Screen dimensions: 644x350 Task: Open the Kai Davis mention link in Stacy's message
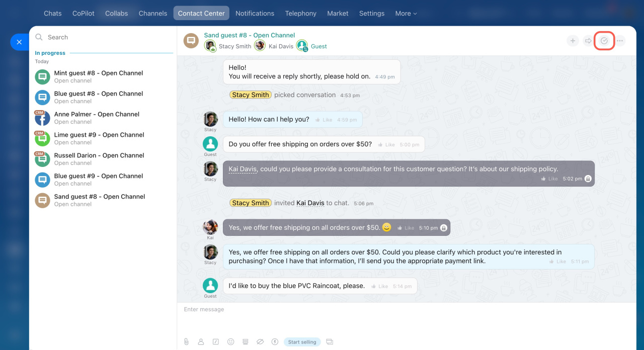243,169
